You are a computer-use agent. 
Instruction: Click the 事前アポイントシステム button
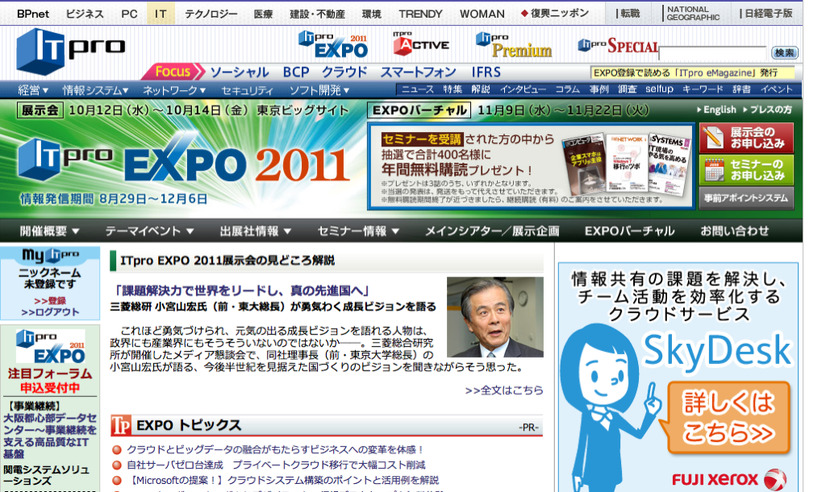pos(746,199)
